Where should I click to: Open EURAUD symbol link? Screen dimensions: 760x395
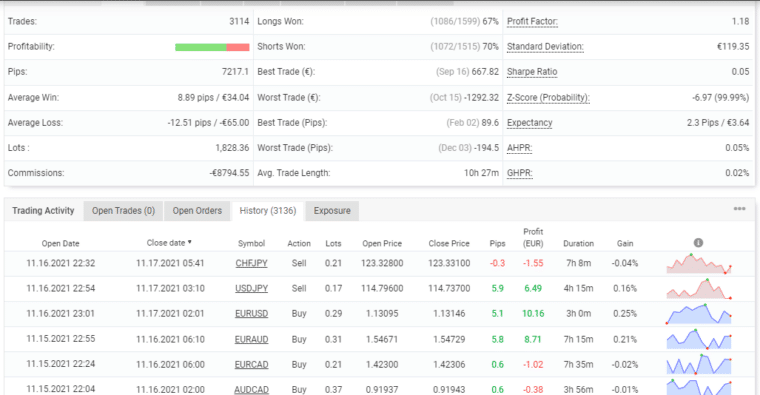252,339
